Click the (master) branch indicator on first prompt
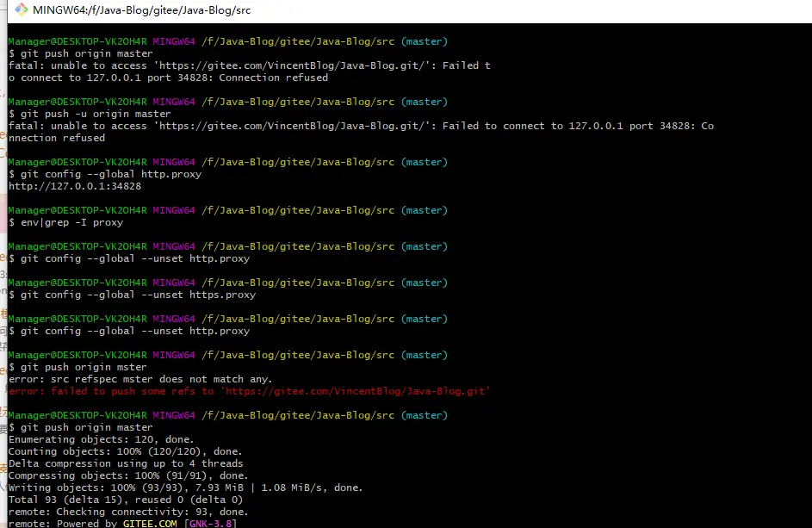Screen dimensions: 812x528 click(425, 40)
